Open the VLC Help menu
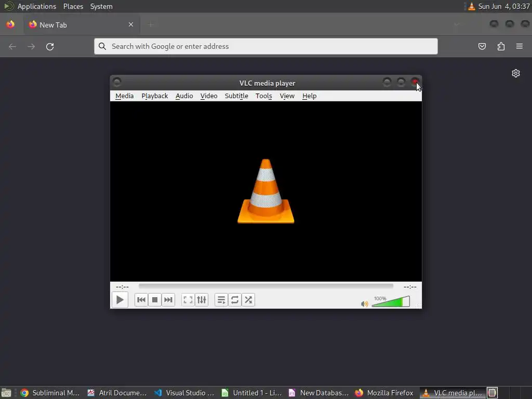Screen dimensions: 532x399 (x=310, y=96)
